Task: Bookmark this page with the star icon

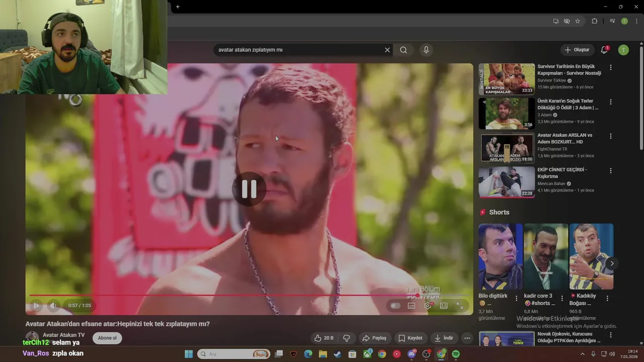Action: tap(578, 21)
